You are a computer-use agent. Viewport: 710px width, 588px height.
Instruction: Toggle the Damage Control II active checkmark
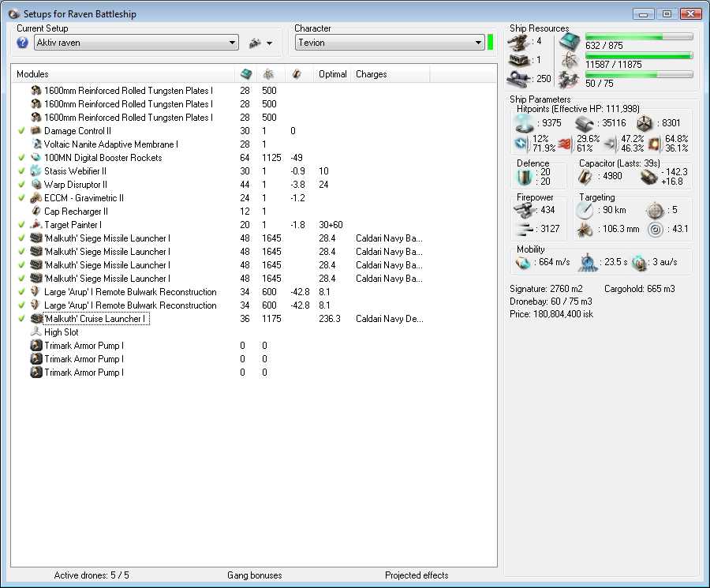(21, 131)
